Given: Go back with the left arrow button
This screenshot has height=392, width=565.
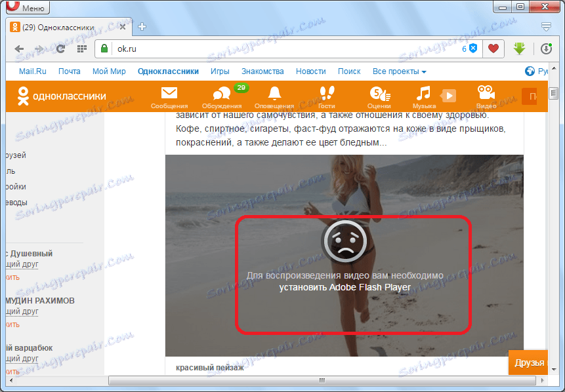Looking at the screenshot, I should click(x=19, y=49).
